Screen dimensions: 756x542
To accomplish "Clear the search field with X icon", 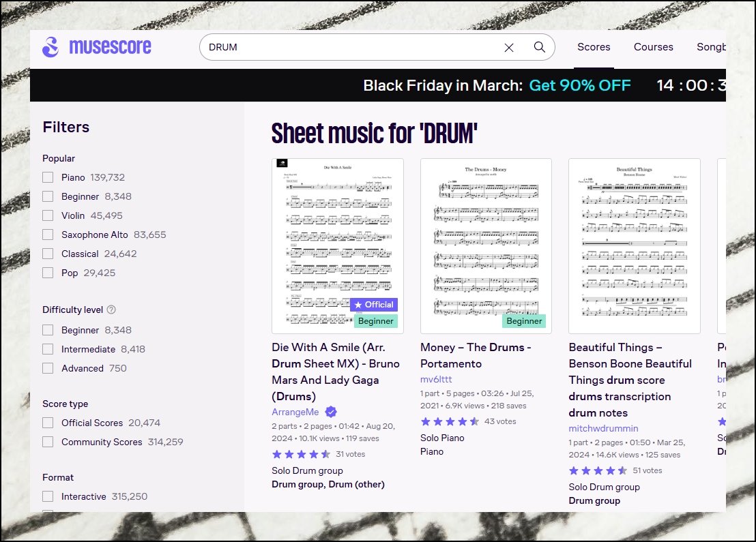I will tap(508, 47).
